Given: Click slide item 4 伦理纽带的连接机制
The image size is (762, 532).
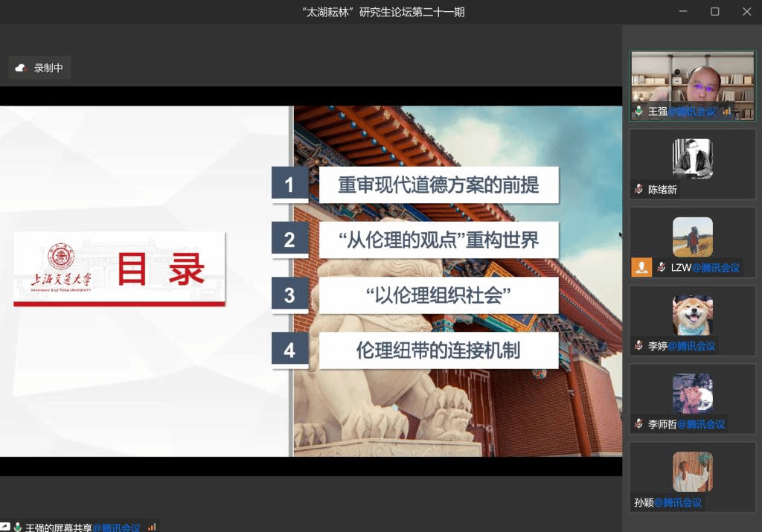Looking at the screenshot, I should click(x=438, y=350).
